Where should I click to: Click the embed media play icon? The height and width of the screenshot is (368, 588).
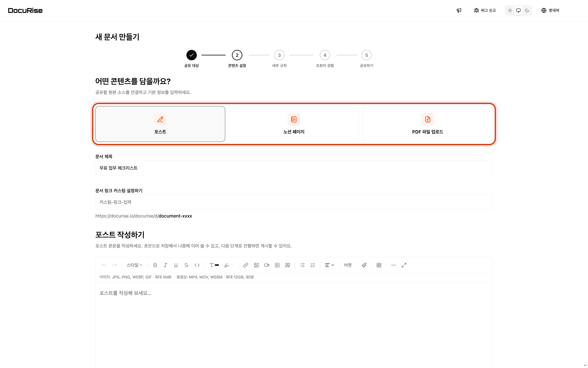click(277, 265)
